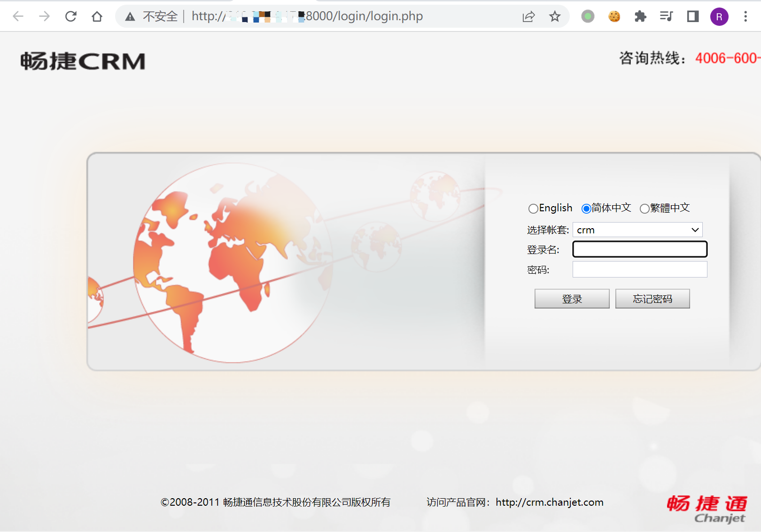Viewport: 761px width, 532px height.
Task: Select the 繁體中文 radio button
Action: click(645, 208)
